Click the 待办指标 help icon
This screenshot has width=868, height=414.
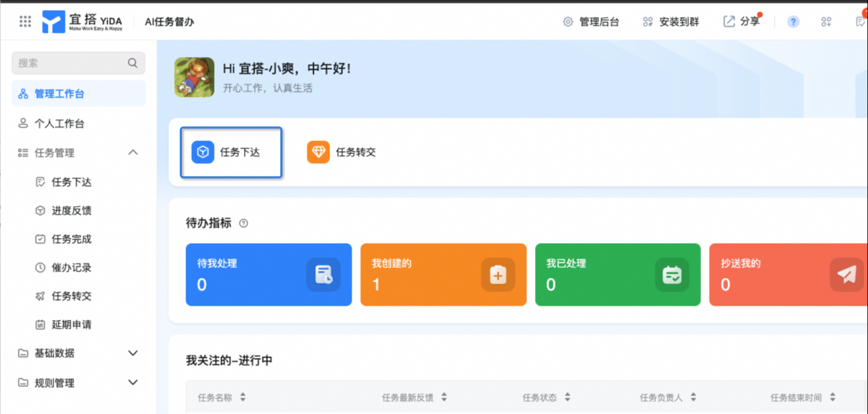click(244, 223)
